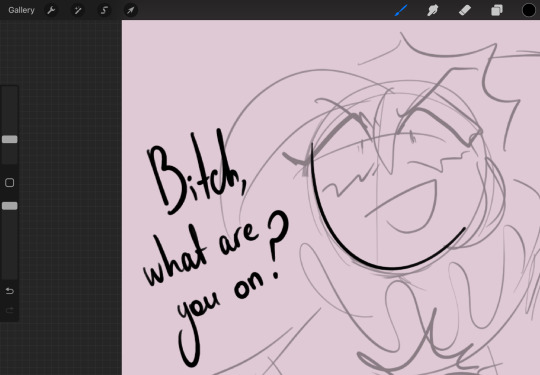540x375 pixels.
Task: Select the Brush tool
Action: pos(401,10)
